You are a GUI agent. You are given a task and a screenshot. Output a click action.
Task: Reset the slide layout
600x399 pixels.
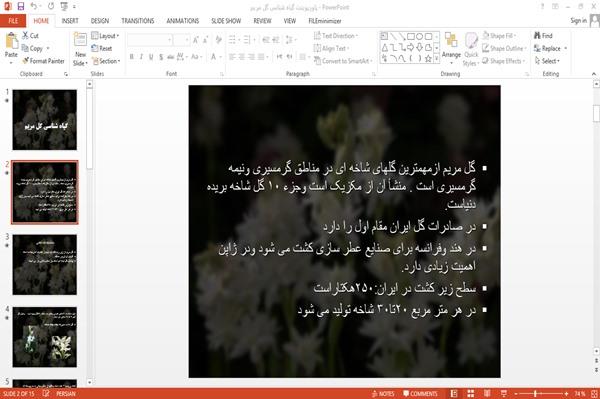point(102,48)
